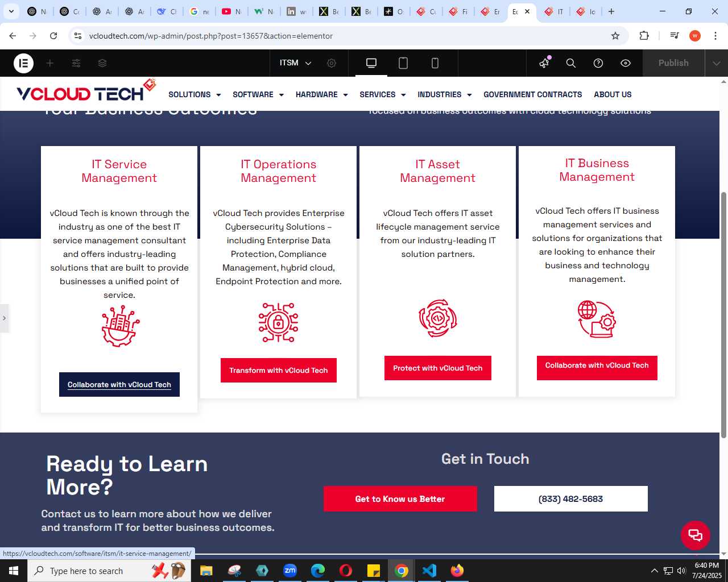The height and width of the screenshot is (582, 728).
Task: Open Site Settings sliders icon
Action: pyautogui.click(x=76, y=63)
